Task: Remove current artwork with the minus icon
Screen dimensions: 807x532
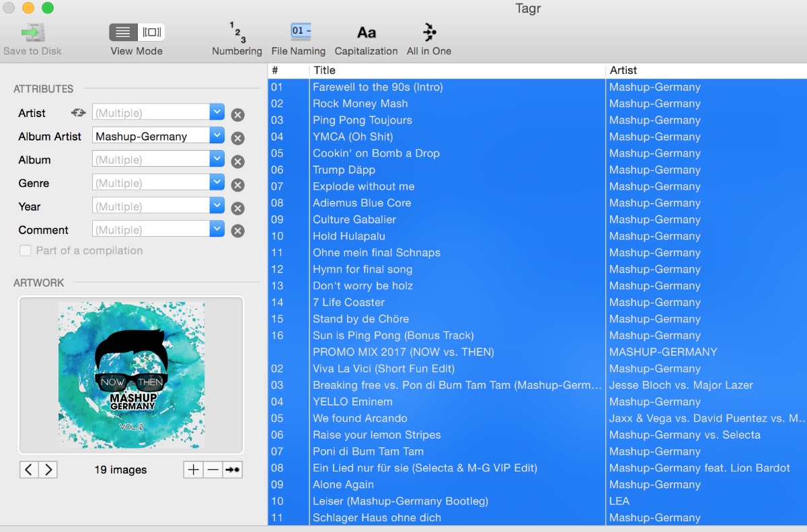Action: tap(213, 469)
